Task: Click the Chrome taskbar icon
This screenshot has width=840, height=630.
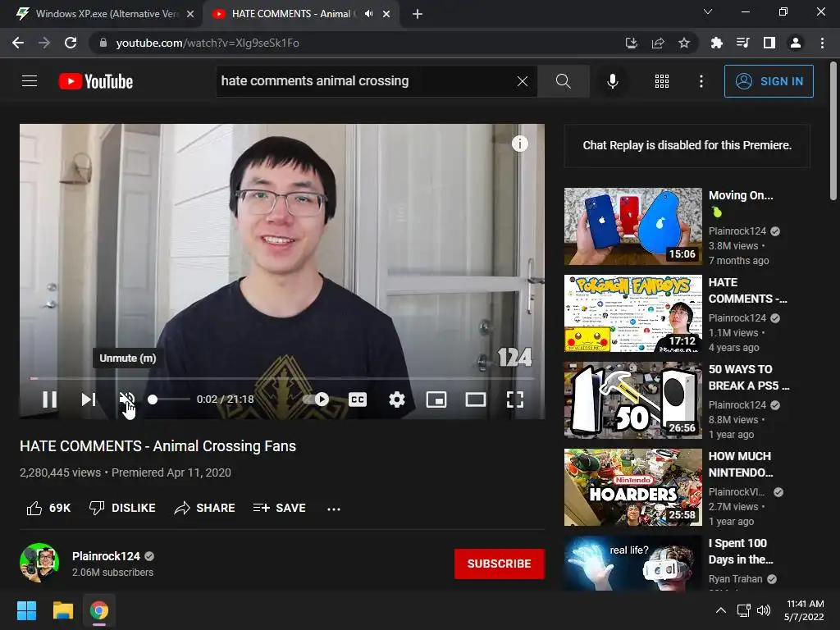Action: click(x=99, y=610)
